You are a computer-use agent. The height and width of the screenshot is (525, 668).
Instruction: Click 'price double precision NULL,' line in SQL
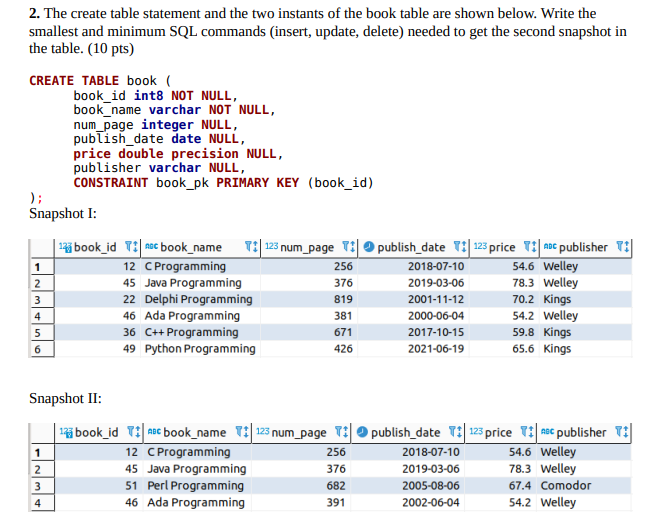[178, 153]
